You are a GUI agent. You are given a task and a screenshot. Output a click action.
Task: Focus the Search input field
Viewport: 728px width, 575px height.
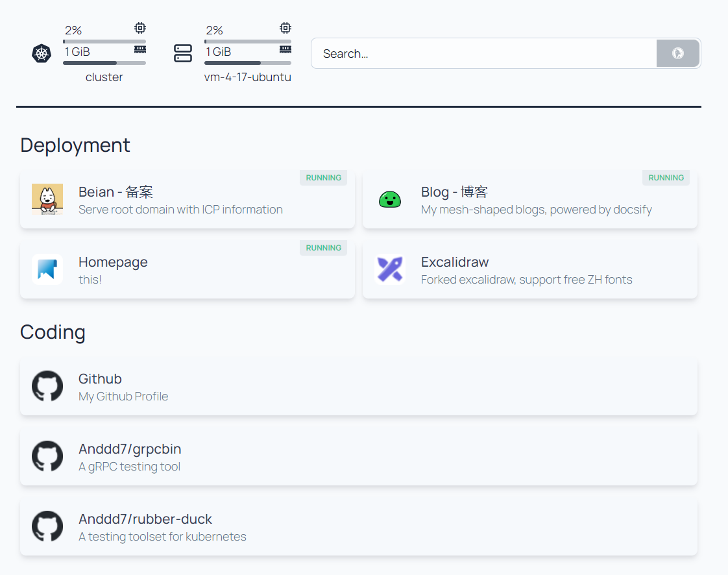pos(483,53)
